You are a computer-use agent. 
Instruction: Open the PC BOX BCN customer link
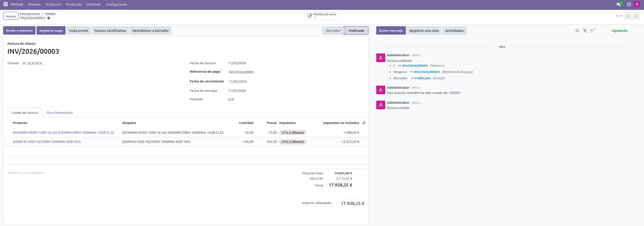point(32,64)
